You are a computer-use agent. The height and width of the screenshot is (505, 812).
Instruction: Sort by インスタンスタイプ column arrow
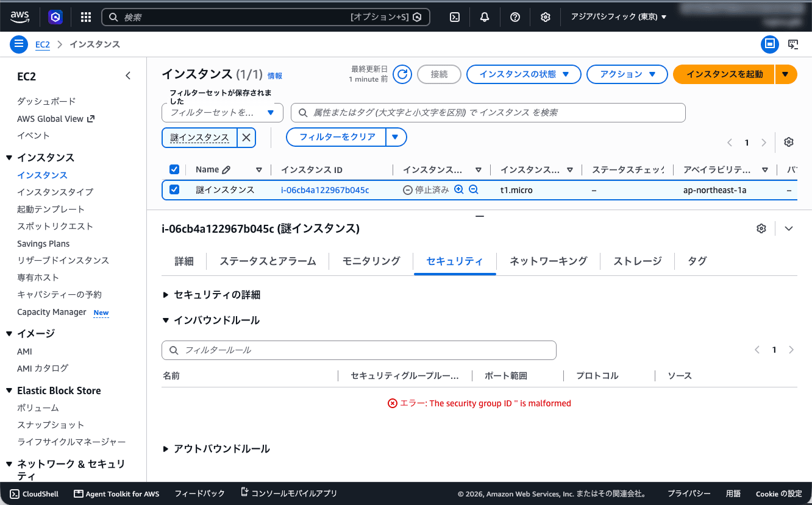pyautogui.click(x=570, y=170)
